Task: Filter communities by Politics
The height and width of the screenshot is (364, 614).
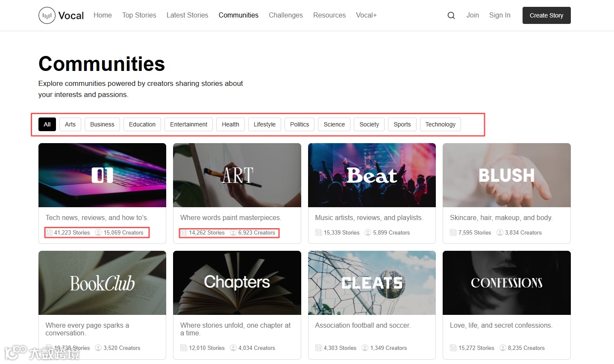Action: (300, 124)
